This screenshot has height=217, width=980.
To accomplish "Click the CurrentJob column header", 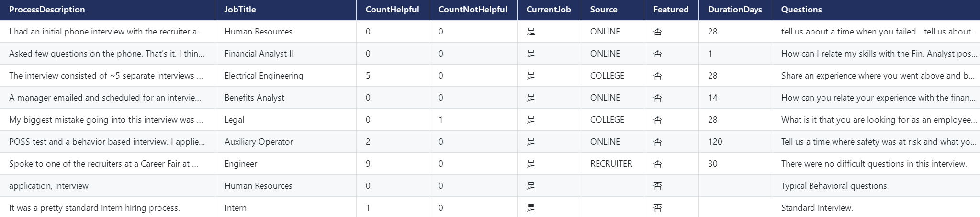I will [x=548, y=10].
